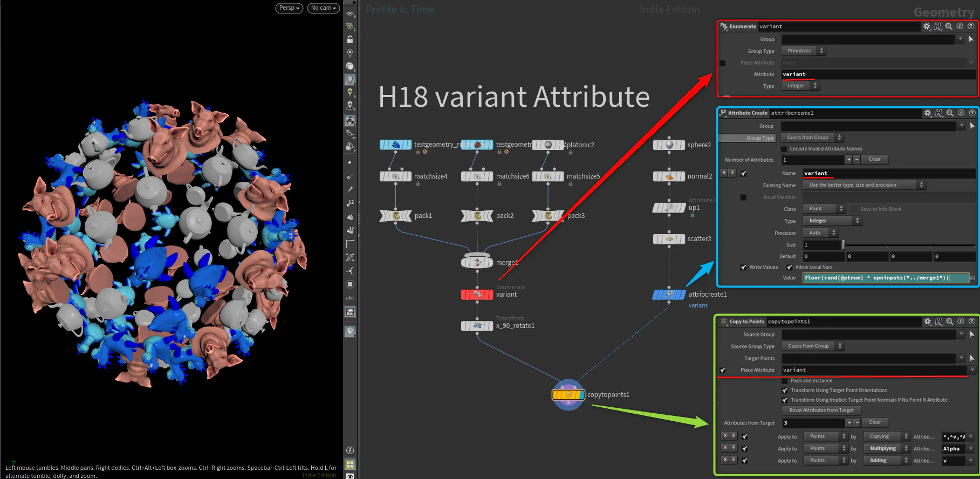Toggle Write Values checkbox

click(744, 267)
